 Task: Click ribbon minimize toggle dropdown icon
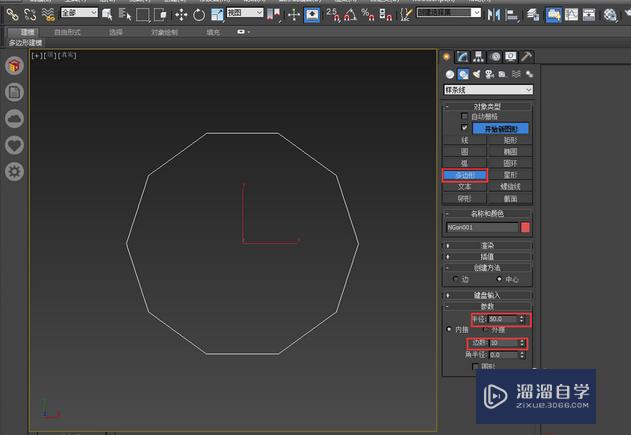(243, 32)
